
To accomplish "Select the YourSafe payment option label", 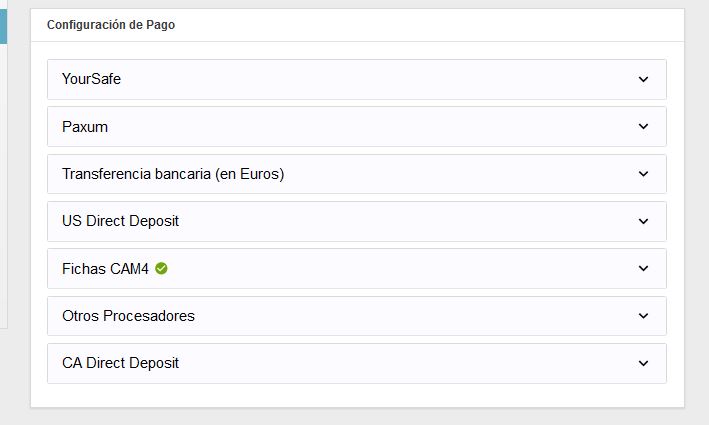I will [91, 79].
